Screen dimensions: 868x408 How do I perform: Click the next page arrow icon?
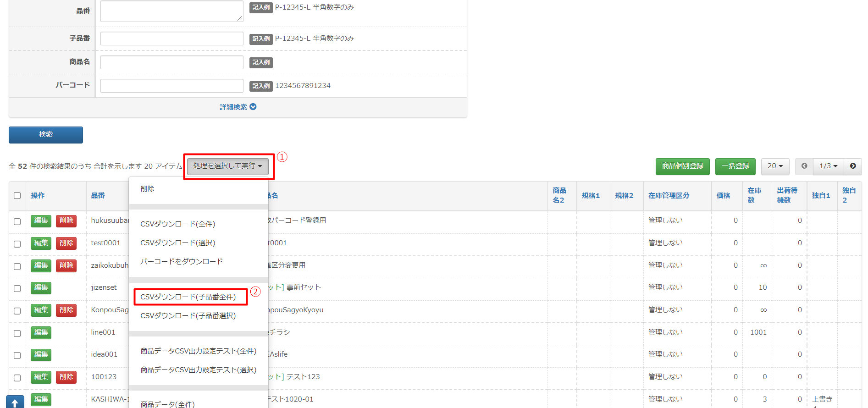coord(852,166)
